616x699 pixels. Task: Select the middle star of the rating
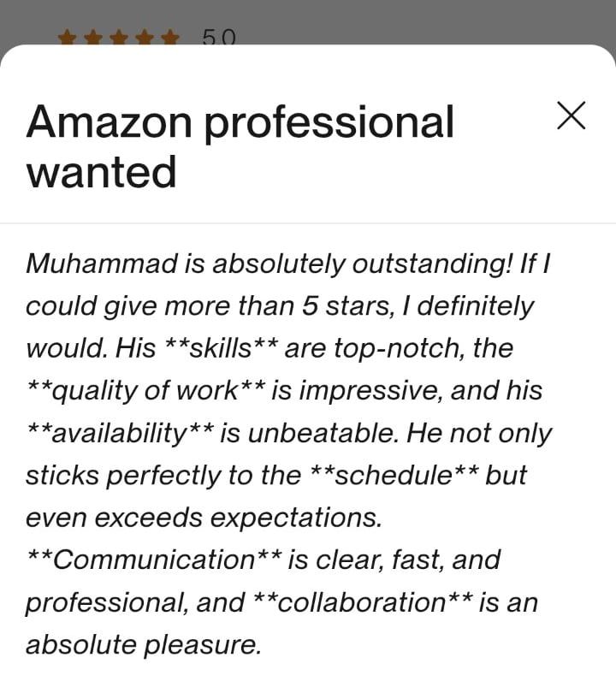click(119, 38)
